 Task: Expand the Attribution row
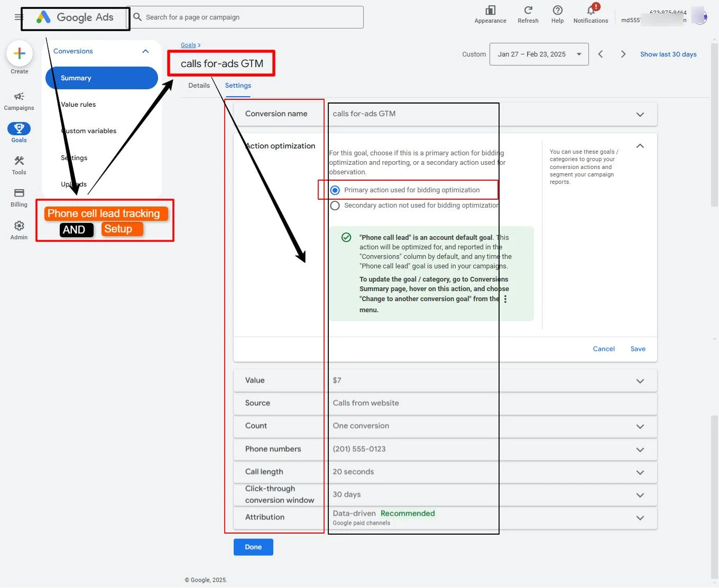(640, 518)
